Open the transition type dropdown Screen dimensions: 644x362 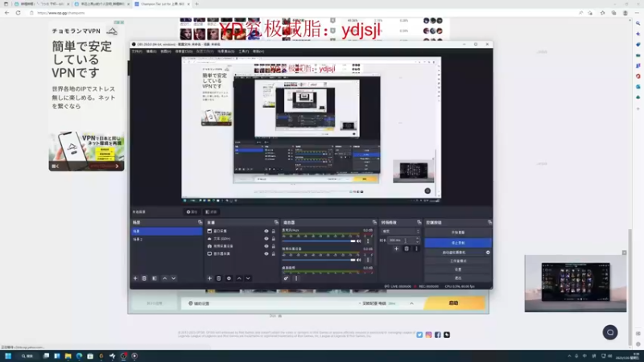pyautogui.click(x=400, y=232)
